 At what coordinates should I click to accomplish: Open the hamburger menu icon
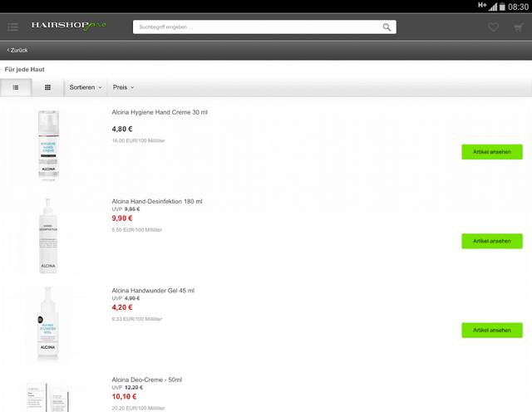coord(13,27)
